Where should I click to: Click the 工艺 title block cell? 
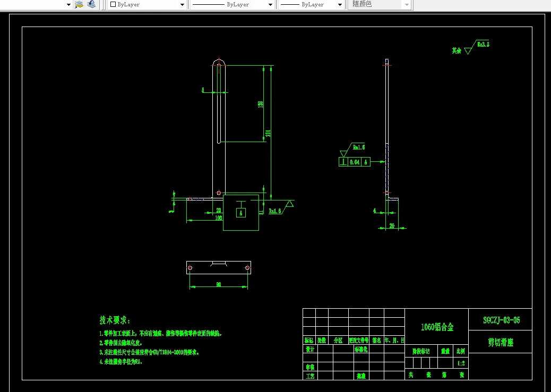tap(310, 376)
